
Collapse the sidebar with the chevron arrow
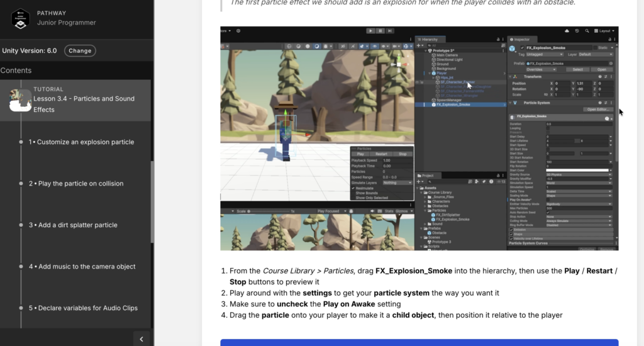pyautogui.click(x=142, y=338)
